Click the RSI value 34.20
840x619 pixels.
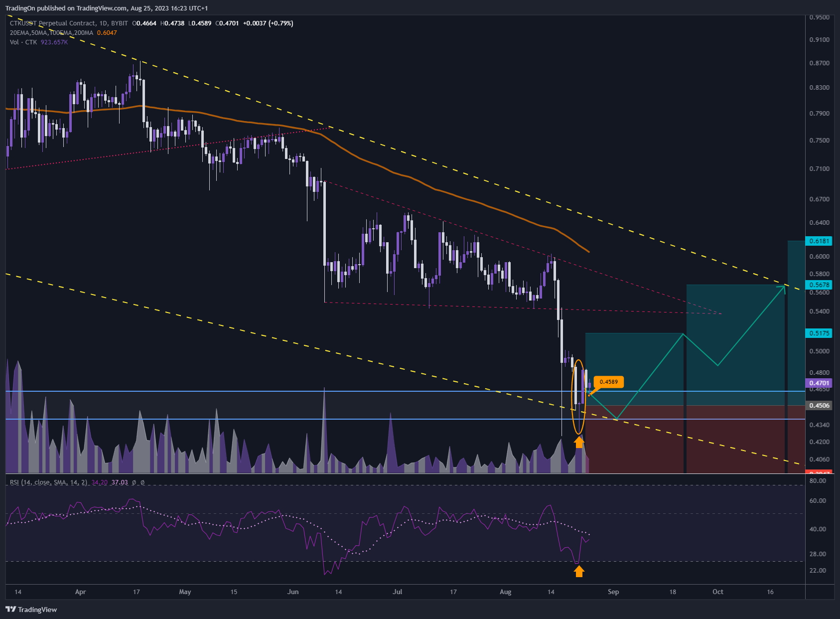click(100, 482)
